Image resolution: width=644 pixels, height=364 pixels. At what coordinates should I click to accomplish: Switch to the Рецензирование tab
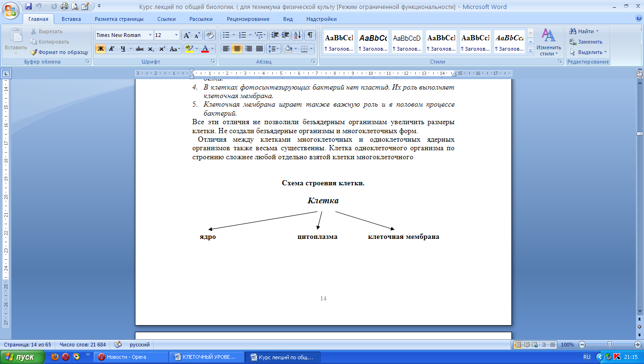(248, 19)
